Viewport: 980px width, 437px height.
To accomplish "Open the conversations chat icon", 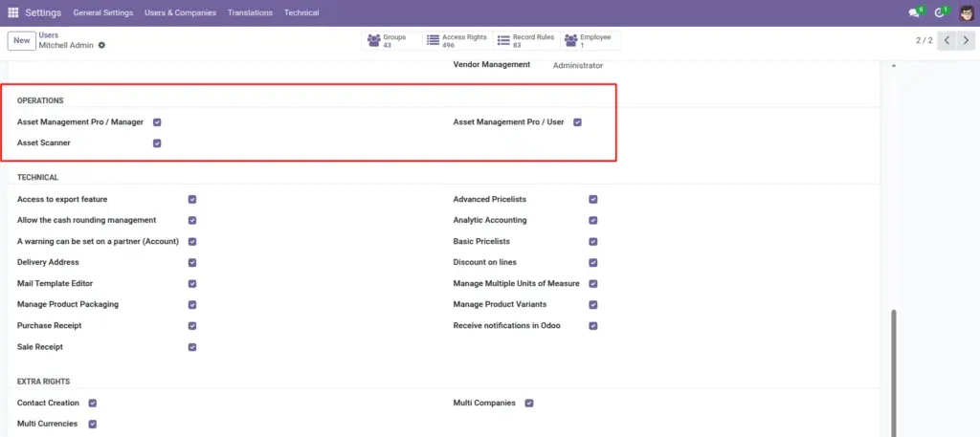I will pos(915,12).
